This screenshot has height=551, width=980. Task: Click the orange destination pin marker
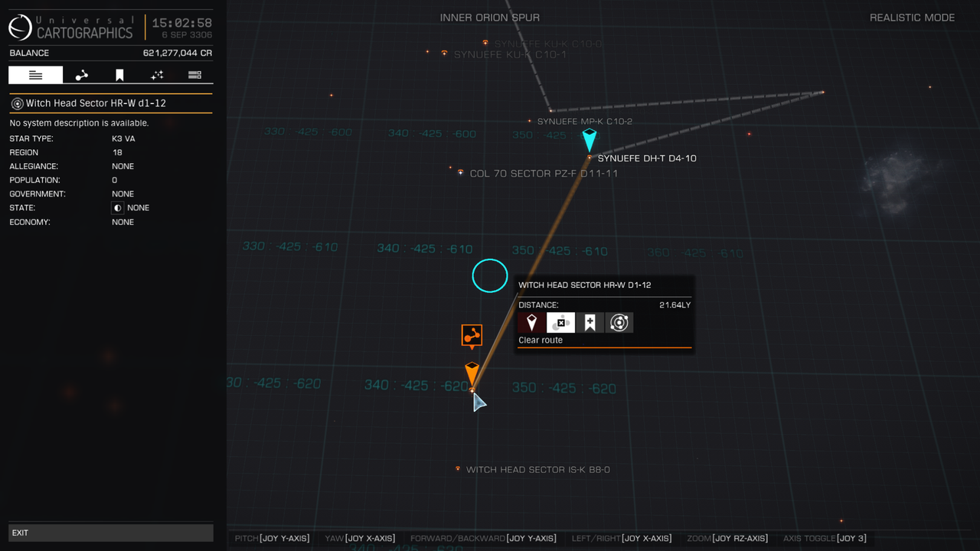pos(472,373)
